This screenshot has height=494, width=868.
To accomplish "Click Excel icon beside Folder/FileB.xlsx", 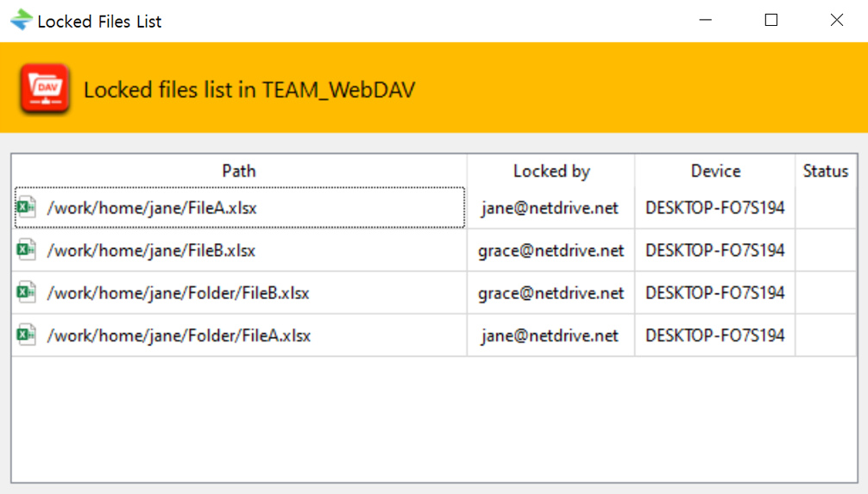I will coord(27,292).
